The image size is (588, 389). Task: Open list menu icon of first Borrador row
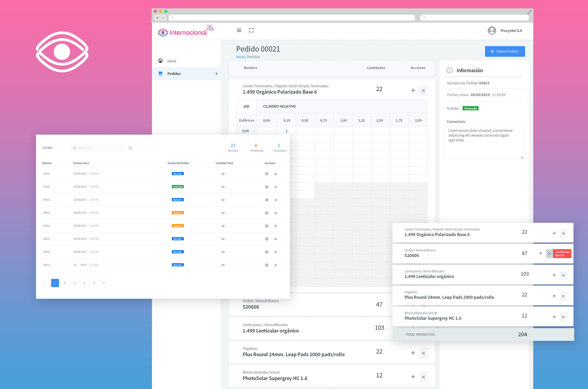coord(266,174)
